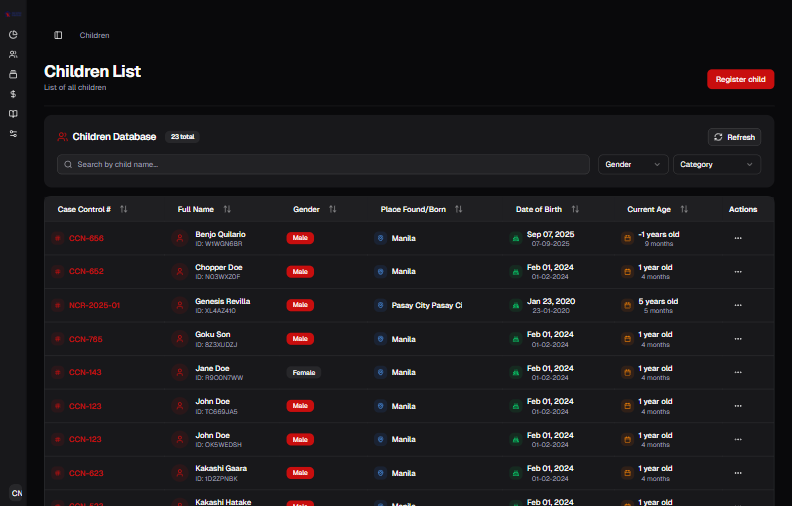Refresh the children database
This screenshot has height=506, width=792.
(734, 137)
